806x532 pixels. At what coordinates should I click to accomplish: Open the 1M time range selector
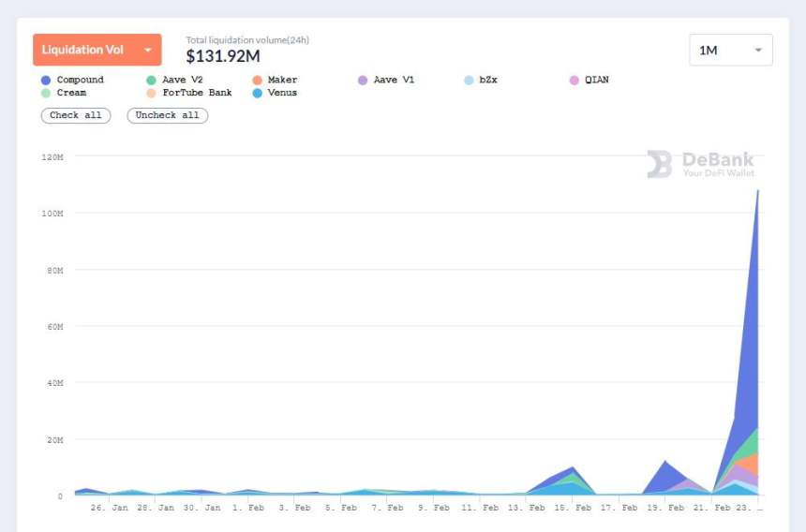pos(730,50)
